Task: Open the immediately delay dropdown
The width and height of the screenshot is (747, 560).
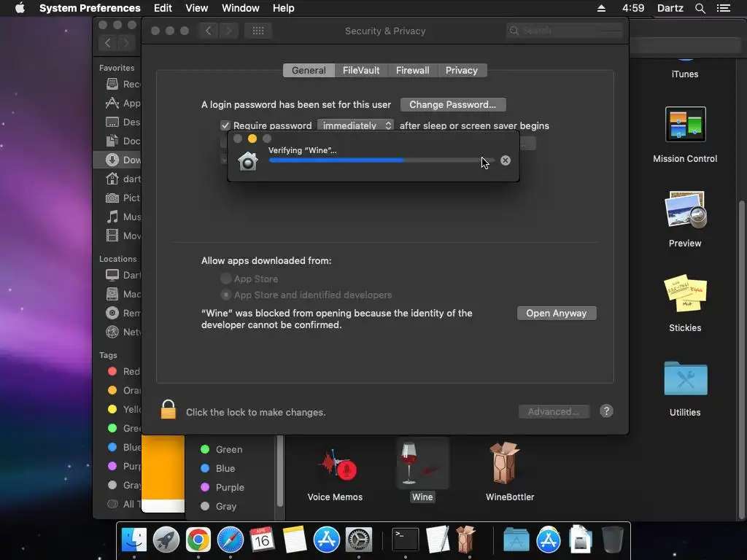Action: coord(355,125)
